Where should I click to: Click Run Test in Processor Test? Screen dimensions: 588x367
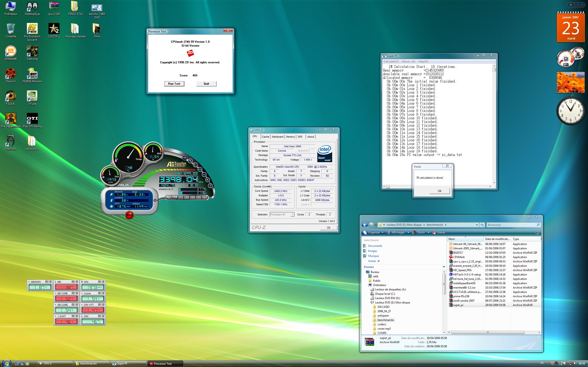(x=174, y=84)
